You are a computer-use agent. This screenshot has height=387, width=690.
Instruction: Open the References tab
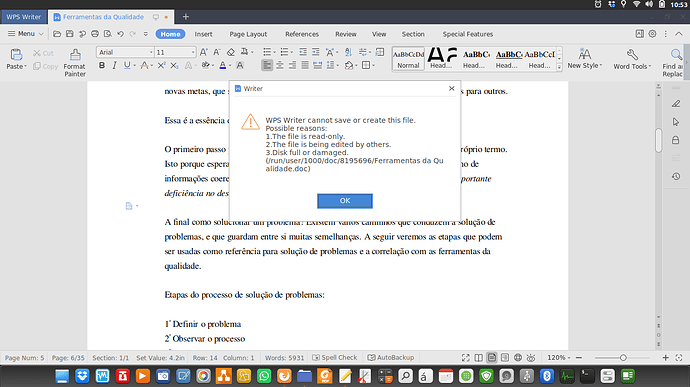301,34
